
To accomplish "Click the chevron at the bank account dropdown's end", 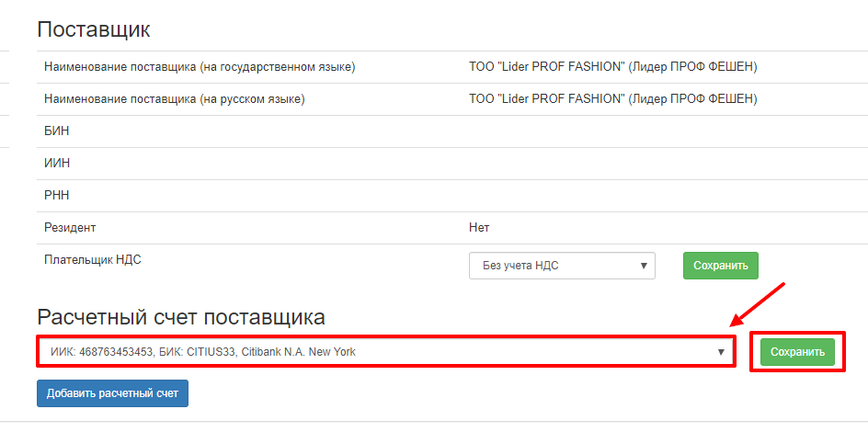I will click(722, 352).
